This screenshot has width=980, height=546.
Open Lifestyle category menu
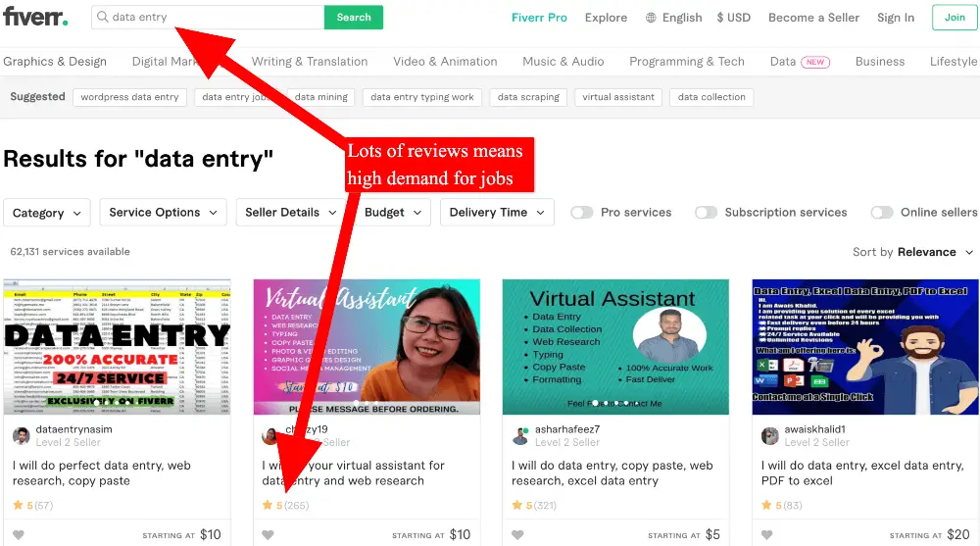[x=954, y=62]
